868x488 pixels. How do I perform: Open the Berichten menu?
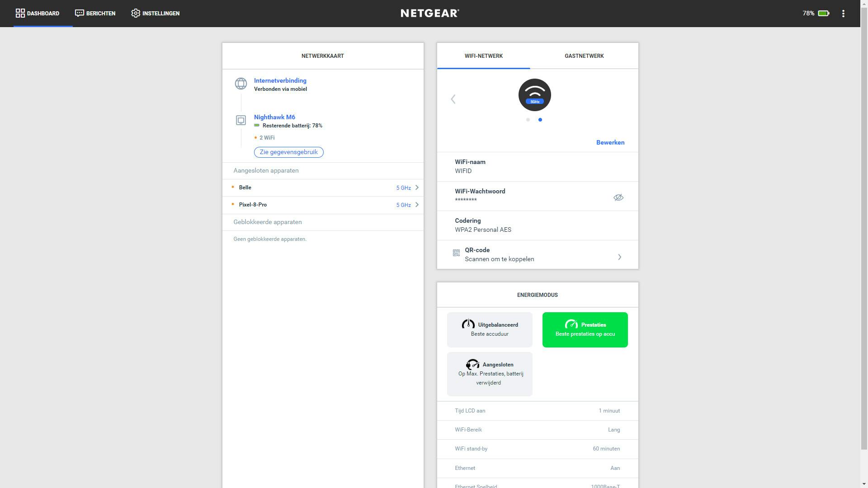click(x=95, y=14)
